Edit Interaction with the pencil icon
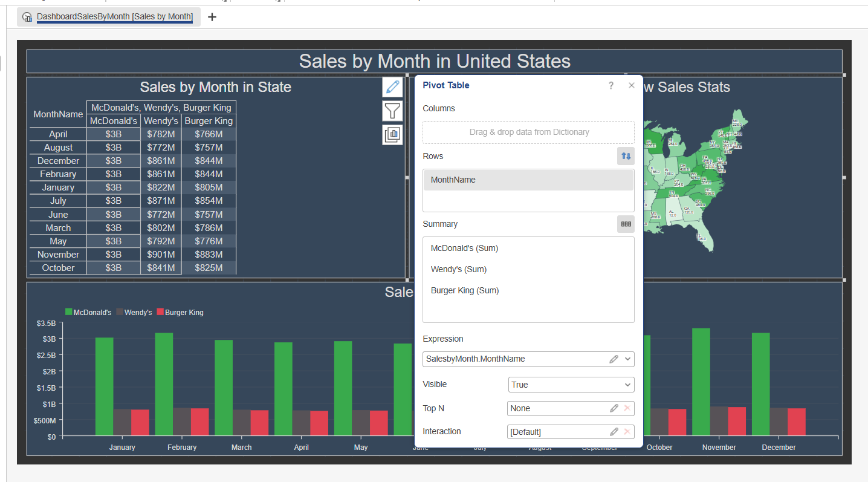The width and height of the screenshot is (868, 482). tap(614, 432)
